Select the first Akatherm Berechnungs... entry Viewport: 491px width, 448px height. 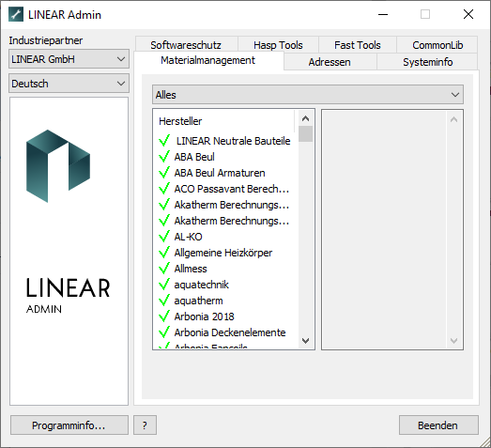point(231,205)
